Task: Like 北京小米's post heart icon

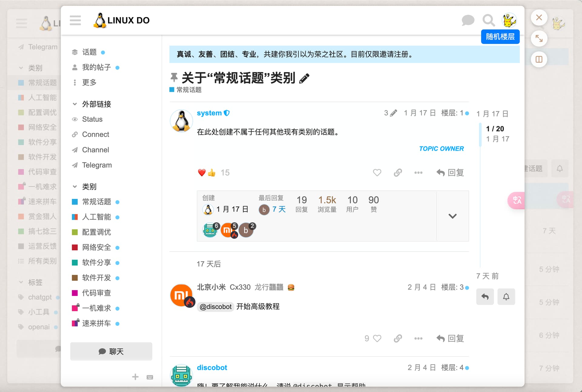Action: click(377, 338)
